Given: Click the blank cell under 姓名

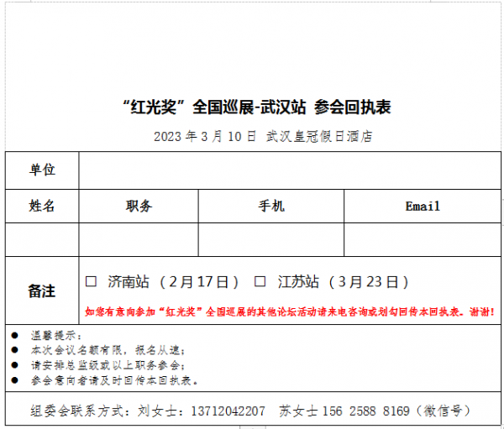Looking at the screenshot, I should click(x=42, y=239).
